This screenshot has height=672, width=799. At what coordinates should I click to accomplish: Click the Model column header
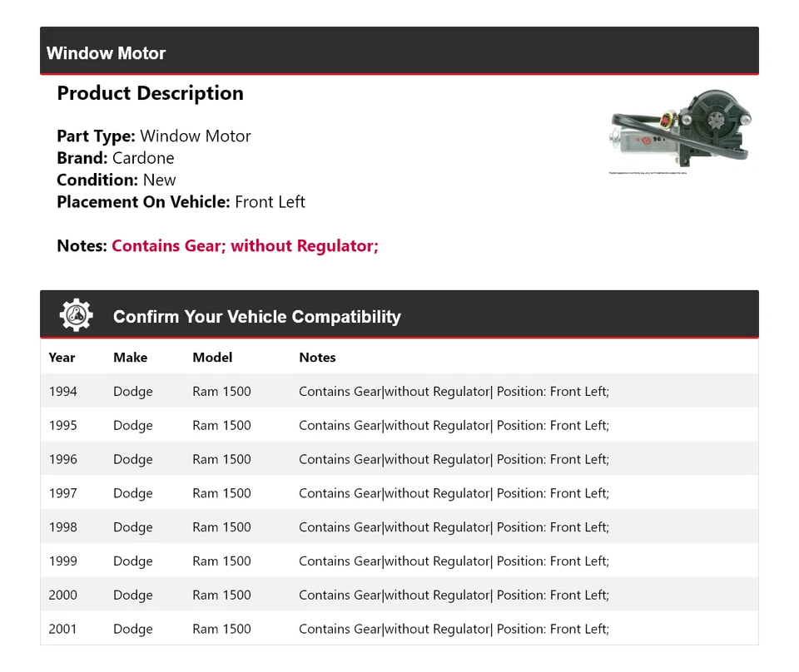tap(212, 358)
